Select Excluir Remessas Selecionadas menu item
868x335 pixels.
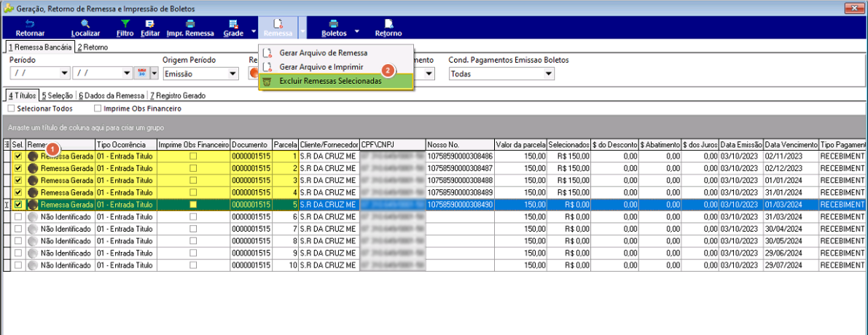point(336,82)
